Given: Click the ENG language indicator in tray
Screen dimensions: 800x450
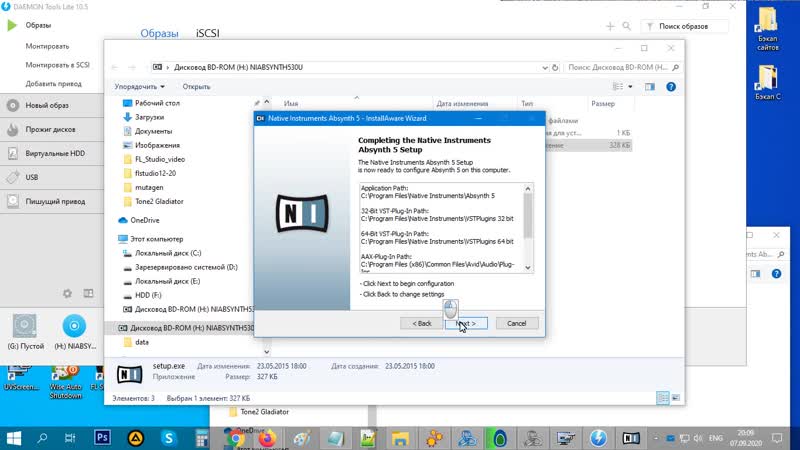Looking at the screenshot, I should tap(716, 438).
